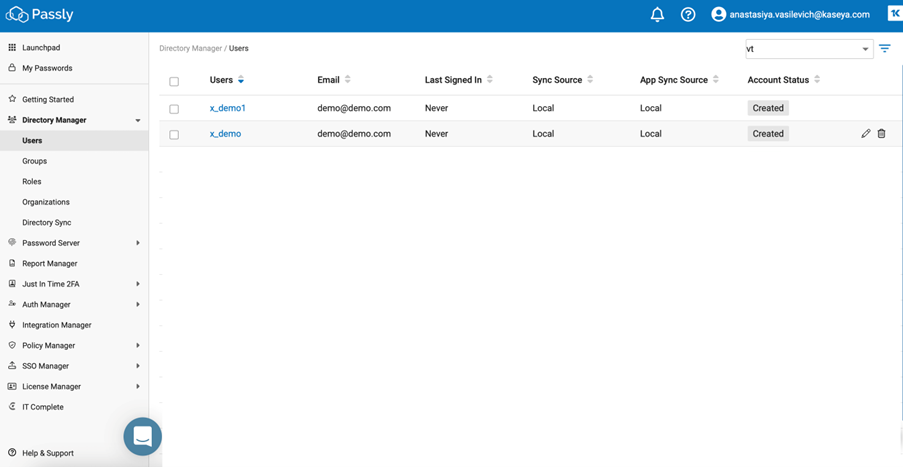Click the Sync Source "Local" for x_demo1
The image size is (903, 467).
(x=542, y=108)
